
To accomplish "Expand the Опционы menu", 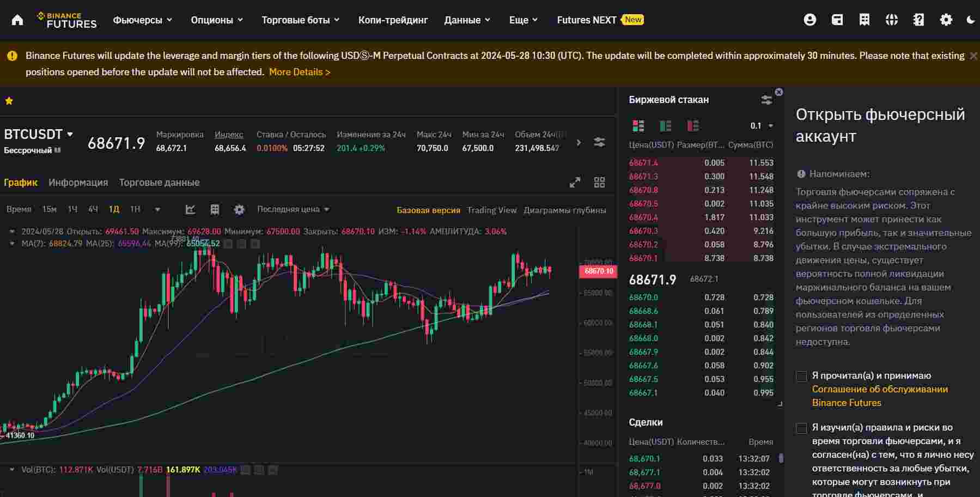I will (x=217, y=20).
